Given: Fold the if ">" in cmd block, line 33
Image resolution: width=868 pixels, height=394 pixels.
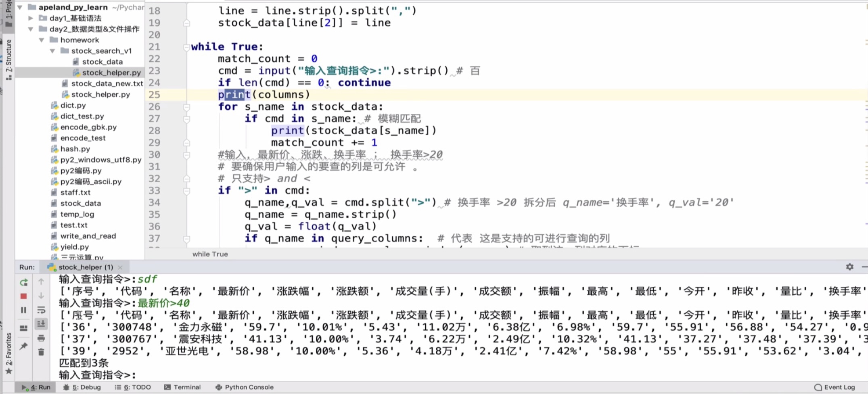Looking at the screenshot, I should pos(186,191).
